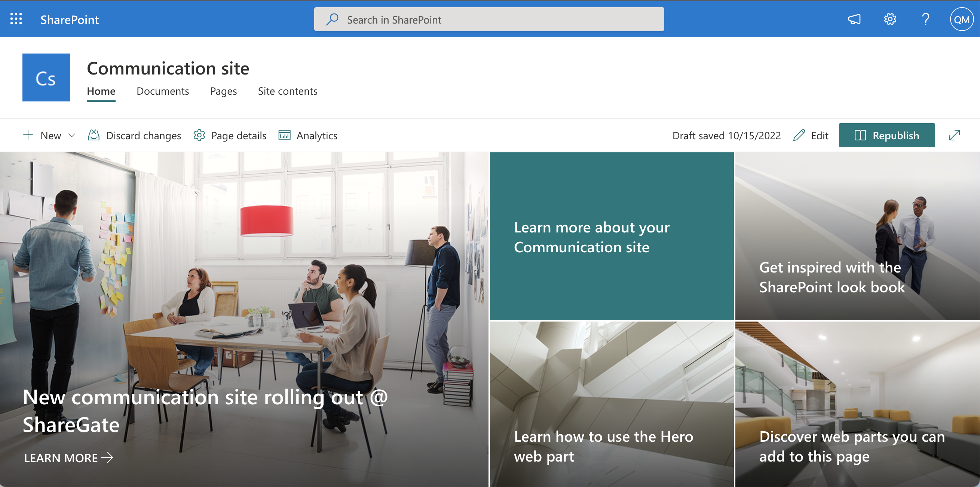Open Learn more about your Communication site tile
This screenshot has height=487, width=980.
click(611, 236)
